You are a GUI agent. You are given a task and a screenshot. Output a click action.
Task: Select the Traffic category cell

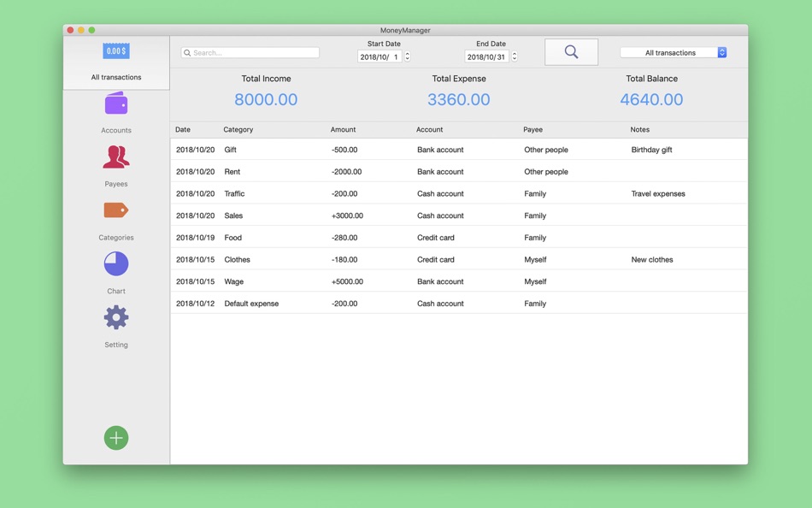(x=234, y=193)
